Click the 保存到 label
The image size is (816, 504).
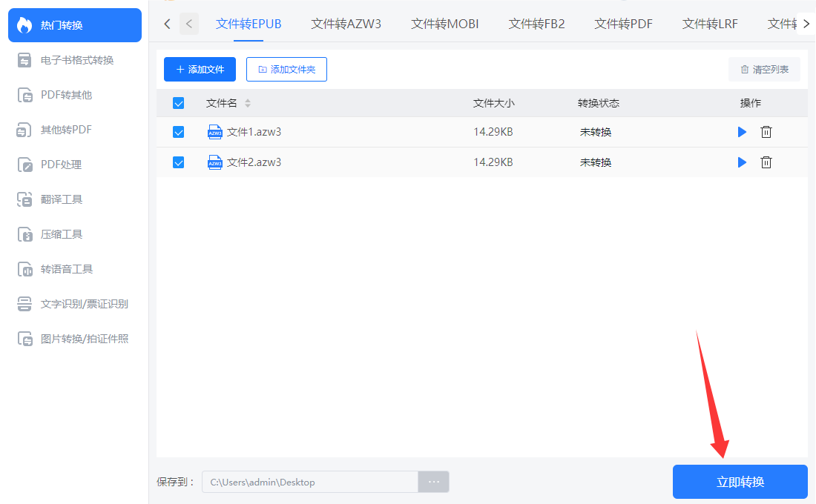point(175,483)
